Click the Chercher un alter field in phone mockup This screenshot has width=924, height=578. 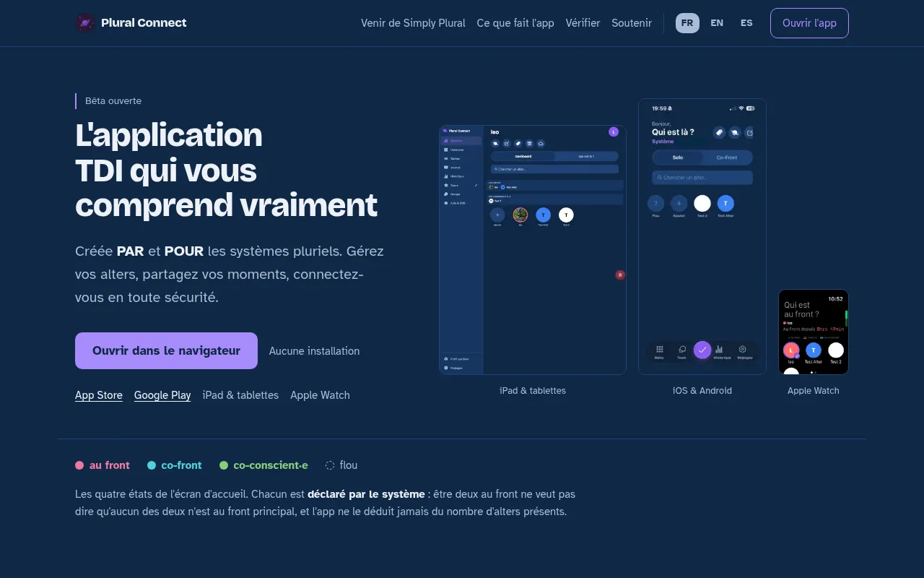702,178
